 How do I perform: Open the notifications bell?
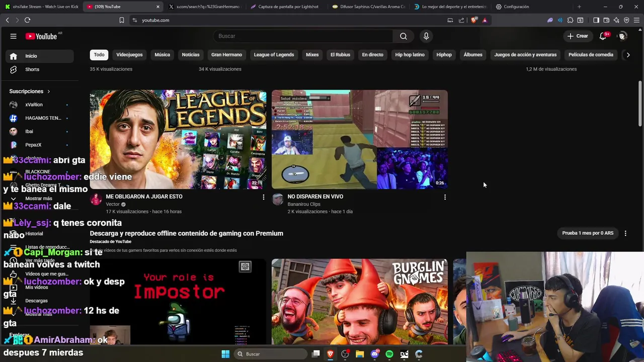(603, 36)
